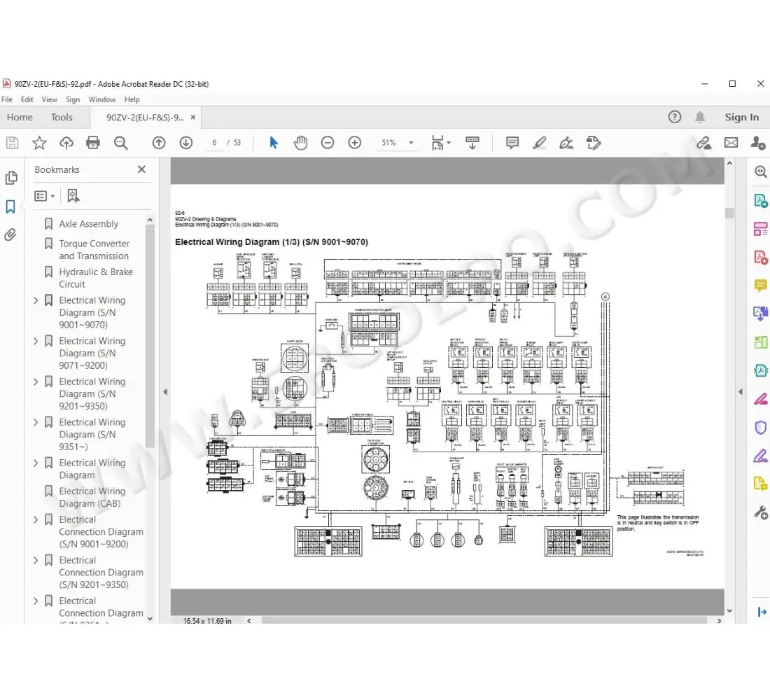Click the page number input field
This screenshot has height=700, width=770.
tap(214, 143)
